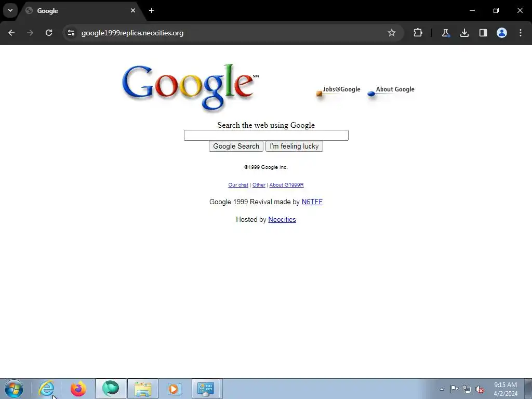Visit the Neocities host link
Screen dimensions: 532x399
pos(282,220)
